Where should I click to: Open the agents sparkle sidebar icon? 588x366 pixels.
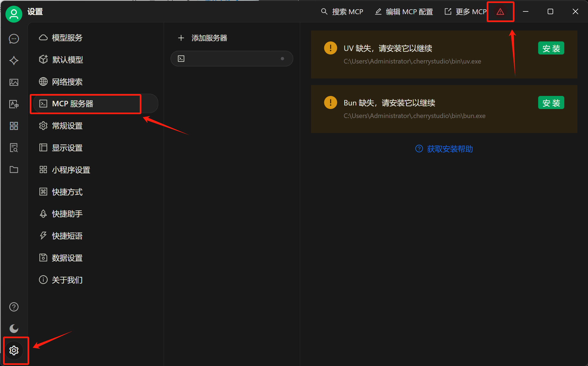[x=14, y=61]
